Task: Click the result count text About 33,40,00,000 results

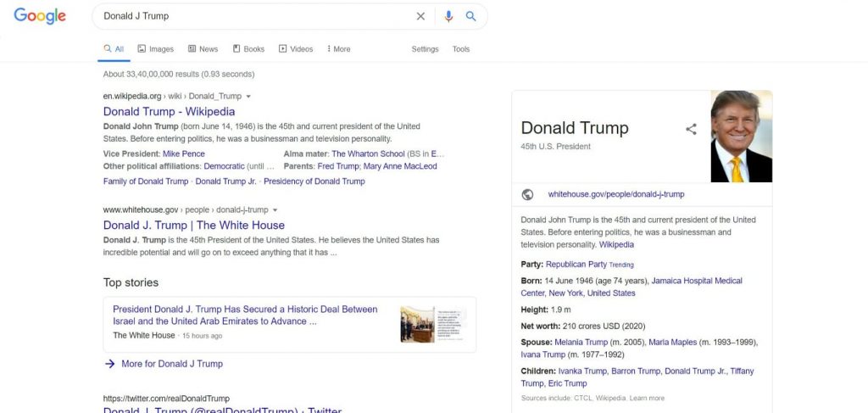Action: coord(179,74)
